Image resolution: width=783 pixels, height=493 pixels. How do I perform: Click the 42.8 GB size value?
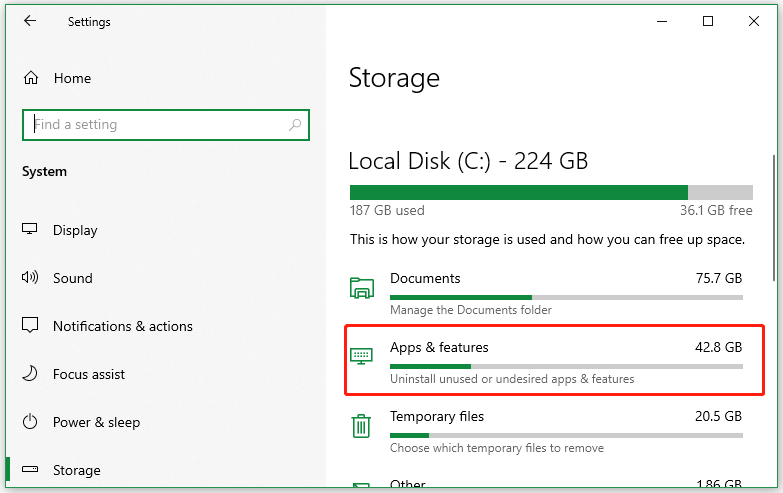click(x=719, y=347)
